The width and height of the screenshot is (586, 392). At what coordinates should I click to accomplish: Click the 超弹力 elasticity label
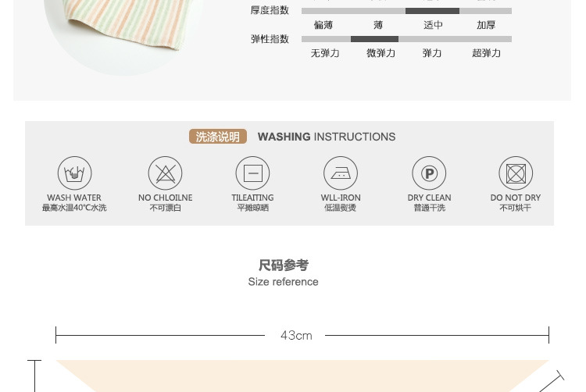pyautogui.click(x=486, y=53)
